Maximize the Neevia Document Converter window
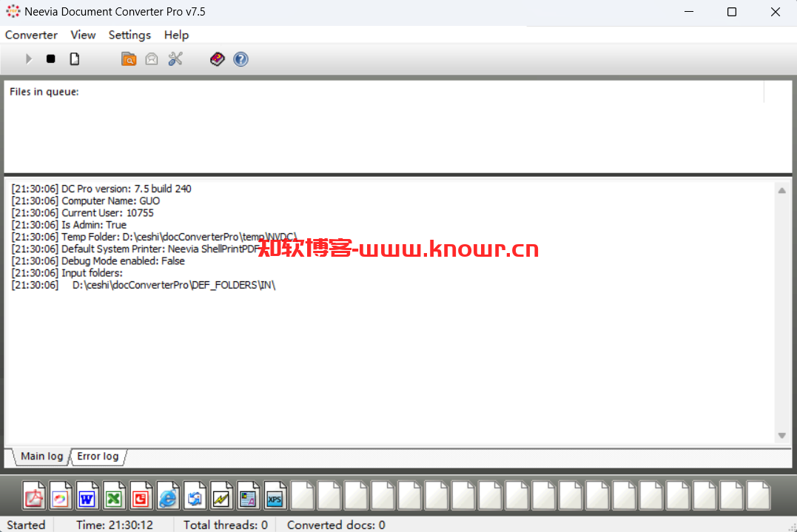Image resolution: width=797 pixels, height=532 pixels. (x=732, y=12)
